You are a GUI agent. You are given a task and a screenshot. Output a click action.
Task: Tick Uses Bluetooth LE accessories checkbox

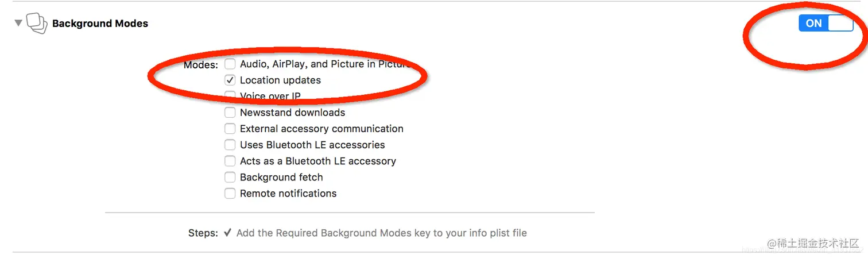(x=230, y=145)
